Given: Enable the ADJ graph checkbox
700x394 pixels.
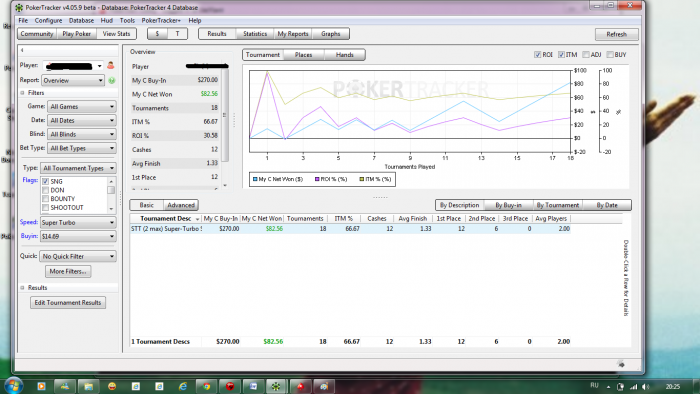Looking at the screenshot, I should click(x=586, y=55).
